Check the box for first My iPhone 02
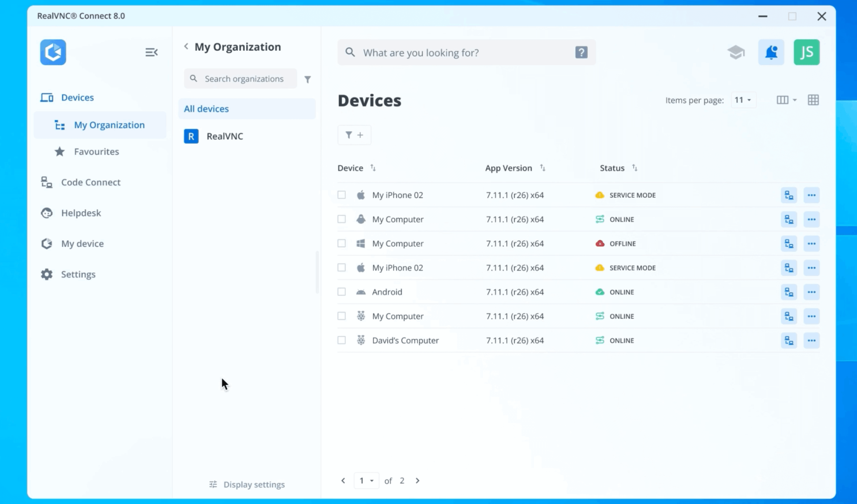This screenshot has height=504, width=857. pos(341,195)
